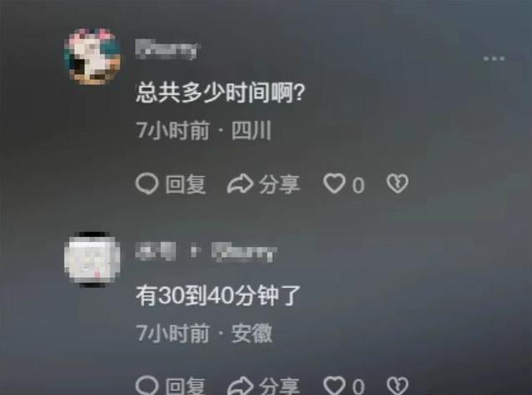Open the three-dot menu on first comment
Screen dimensions: 532x395
pyautogui.click(x=494, y=59)
